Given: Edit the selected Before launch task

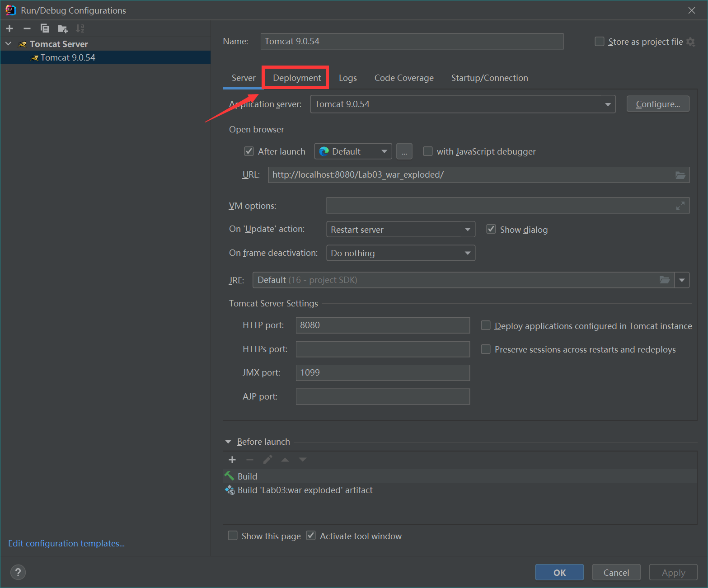Looking at the screenshot, I should click(x=267, y=460).
